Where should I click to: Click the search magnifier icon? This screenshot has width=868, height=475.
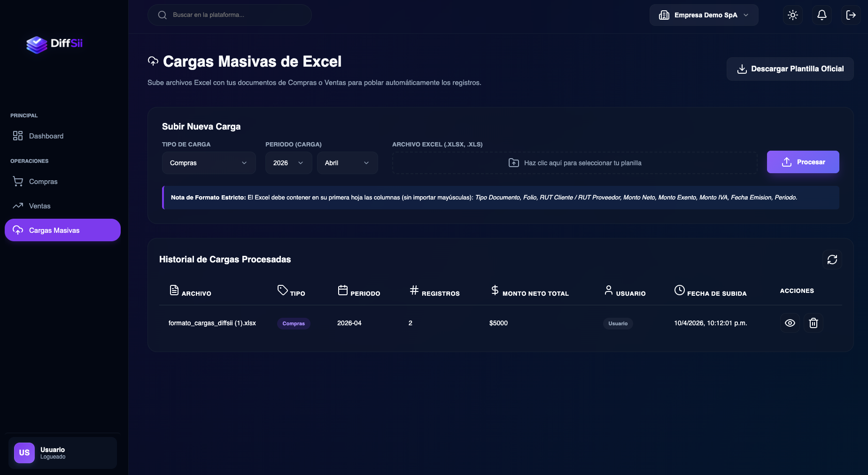(162, 15)
